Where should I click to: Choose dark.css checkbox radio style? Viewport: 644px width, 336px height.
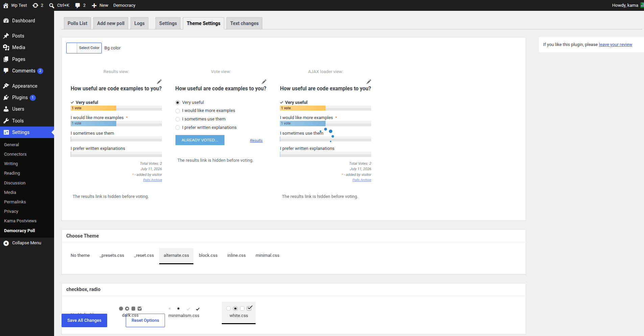[130, 312]
